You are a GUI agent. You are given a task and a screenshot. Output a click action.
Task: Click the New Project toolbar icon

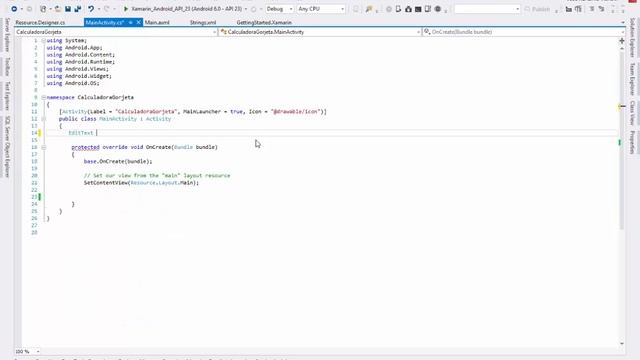pyautogui.click(x=43, y=9)
